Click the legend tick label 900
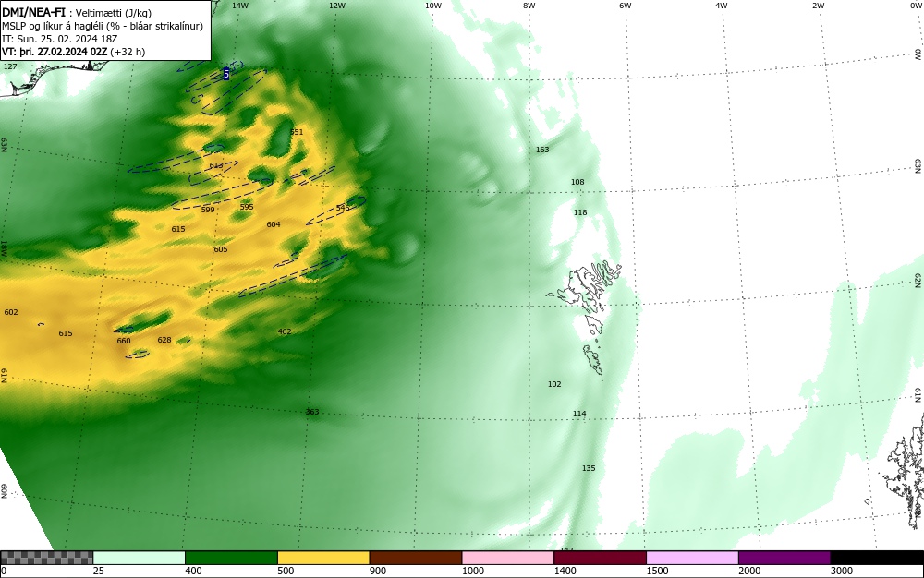This screenshot has width=924, height=578. (x=378, y=571)
